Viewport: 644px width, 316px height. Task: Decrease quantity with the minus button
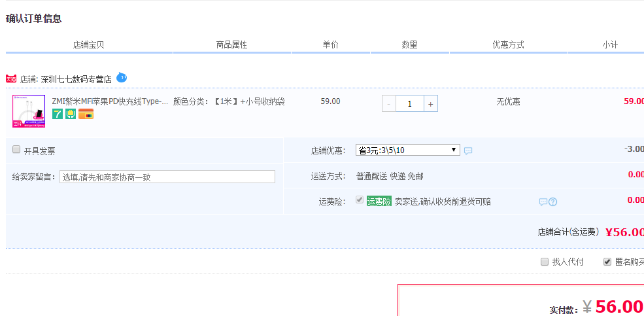pyautogui.click(x=389, y=104)
